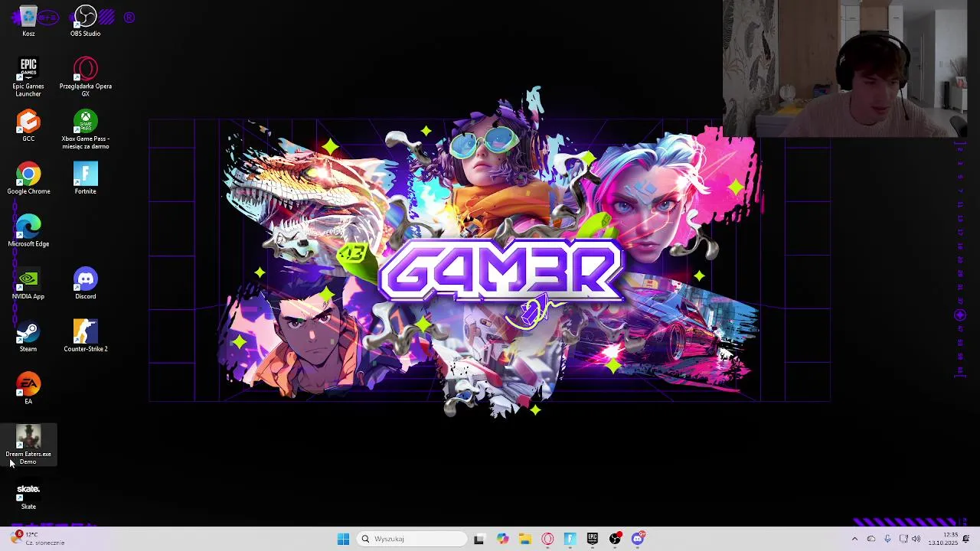
Task: Open the notification center bell
Action: point(966,539)
